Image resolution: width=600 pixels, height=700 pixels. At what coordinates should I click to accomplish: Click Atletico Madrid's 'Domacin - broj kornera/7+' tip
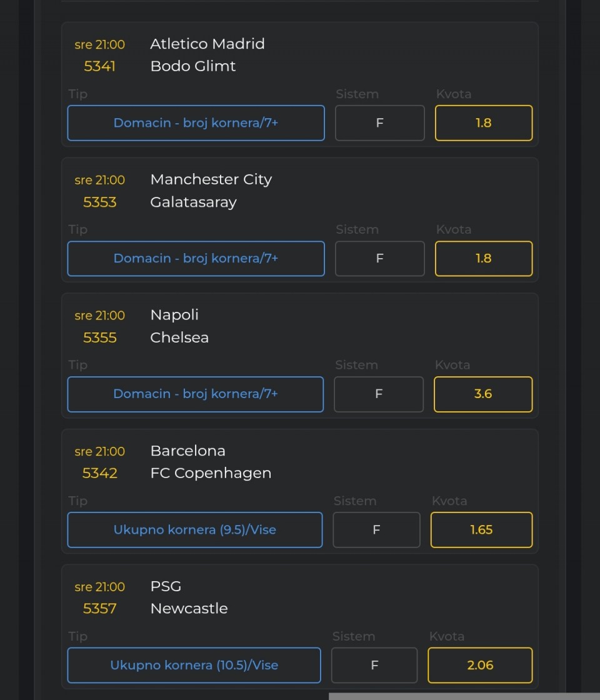[x=196, y=123]
